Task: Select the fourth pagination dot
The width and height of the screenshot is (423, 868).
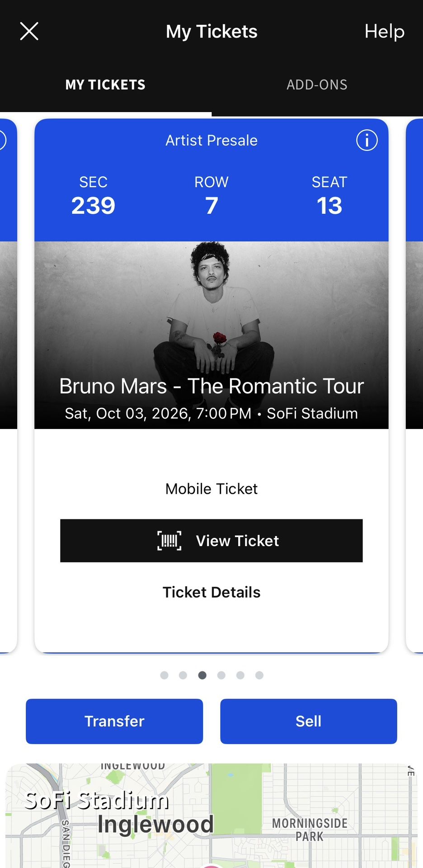Action: 221,675
